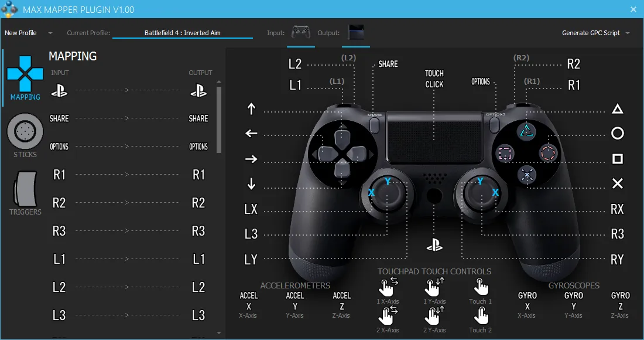Select the Output console icon
The height and width of the screenshot is (340, 644).
(356, 32)
